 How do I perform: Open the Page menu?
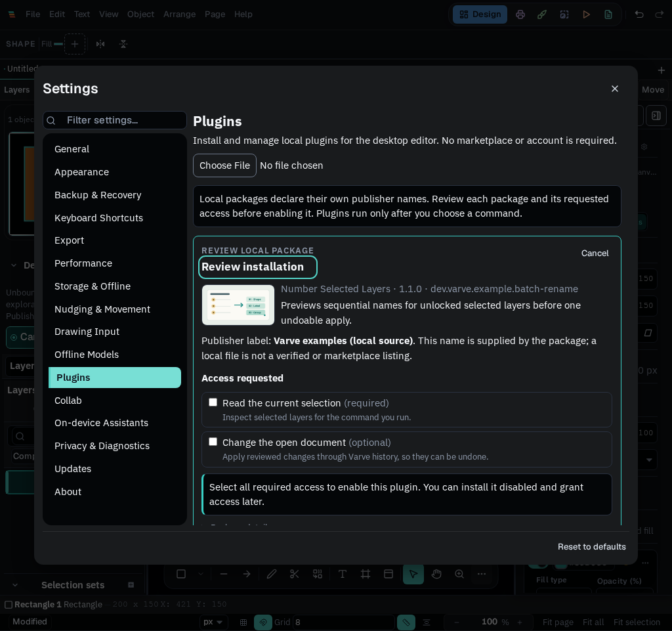coord(215,14)
